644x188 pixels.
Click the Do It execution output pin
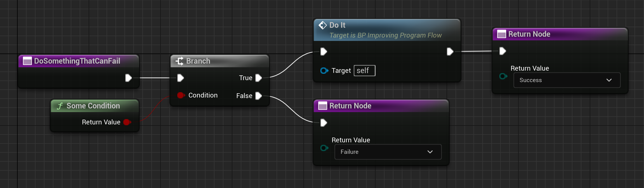click(450, 52)
